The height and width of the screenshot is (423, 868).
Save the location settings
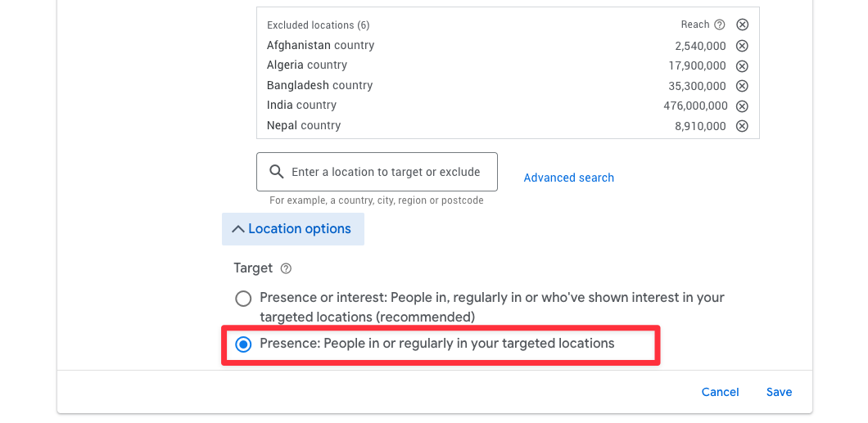[779, 392]
